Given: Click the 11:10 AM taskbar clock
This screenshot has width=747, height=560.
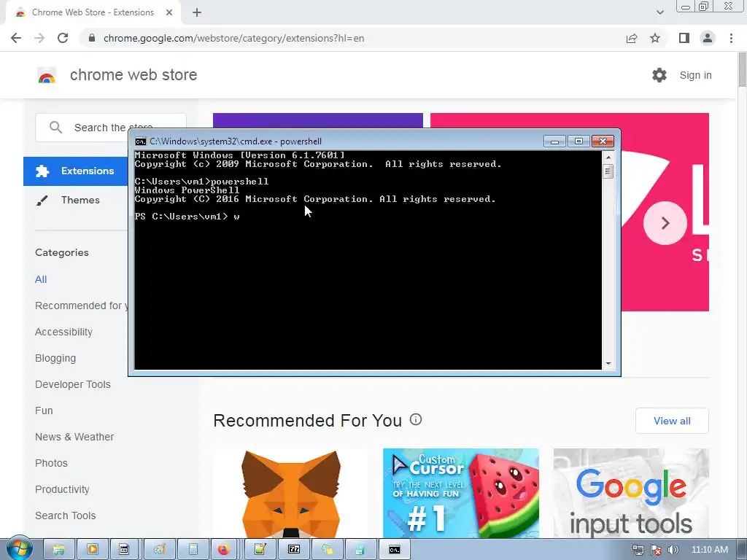Looking at the screenshot, I should point(709,550).
